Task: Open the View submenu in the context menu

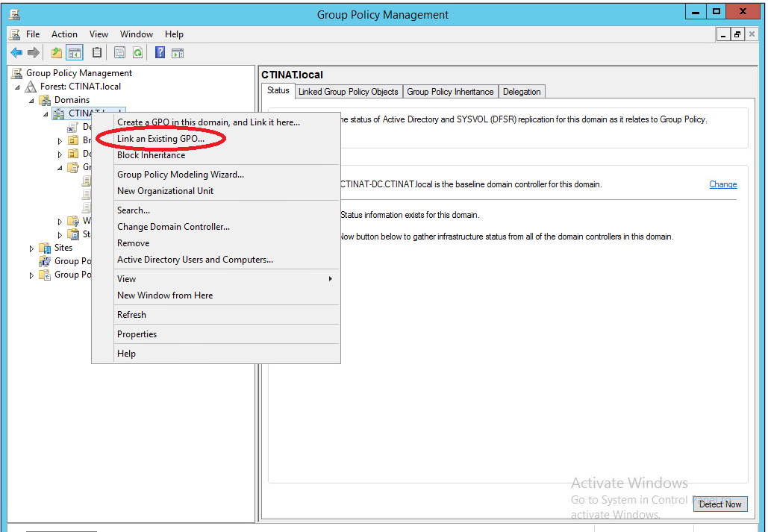Action: [x=126, y=278]
